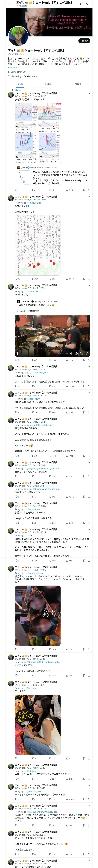
Task: Go back using the header arrow
Action: click(x=9, y=4)
